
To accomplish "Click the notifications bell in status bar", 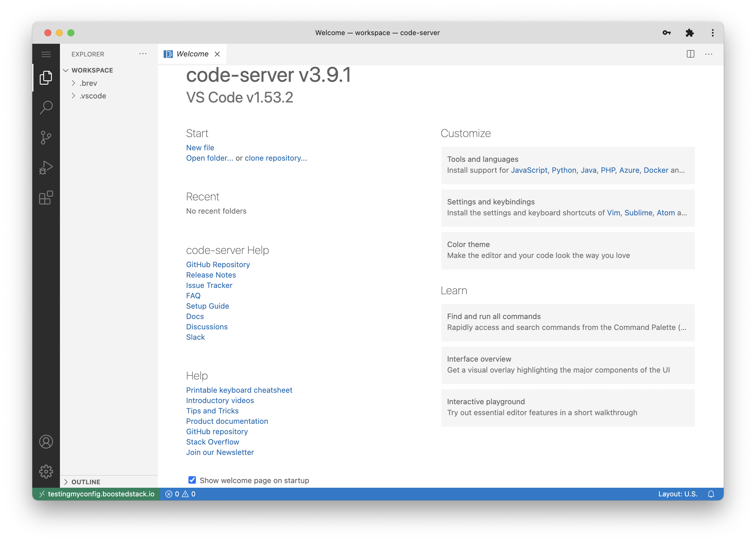I will 711,494.
